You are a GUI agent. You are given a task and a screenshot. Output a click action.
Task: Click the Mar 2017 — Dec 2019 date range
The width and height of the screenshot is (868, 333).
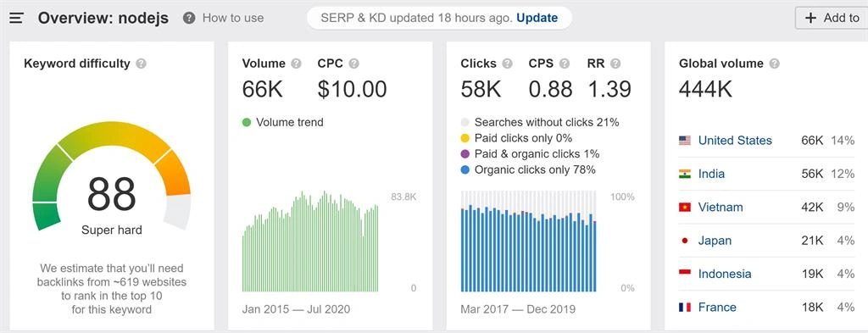click(518, 309)
